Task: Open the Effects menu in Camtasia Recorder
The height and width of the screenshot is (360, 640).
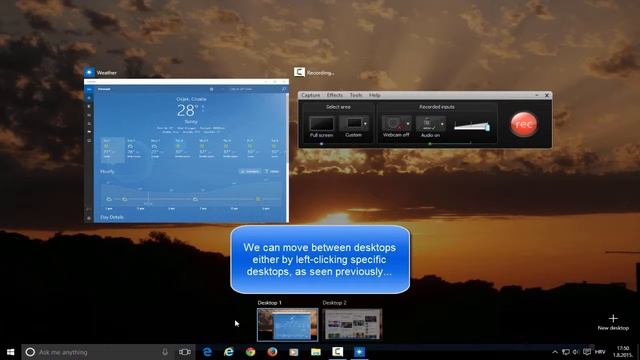Action: [335, 95]
